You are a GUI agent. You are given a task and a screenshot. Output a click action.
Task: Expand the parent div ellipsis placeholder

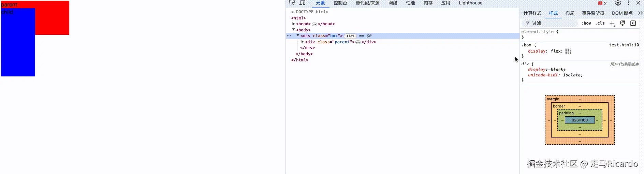(358, 42)
